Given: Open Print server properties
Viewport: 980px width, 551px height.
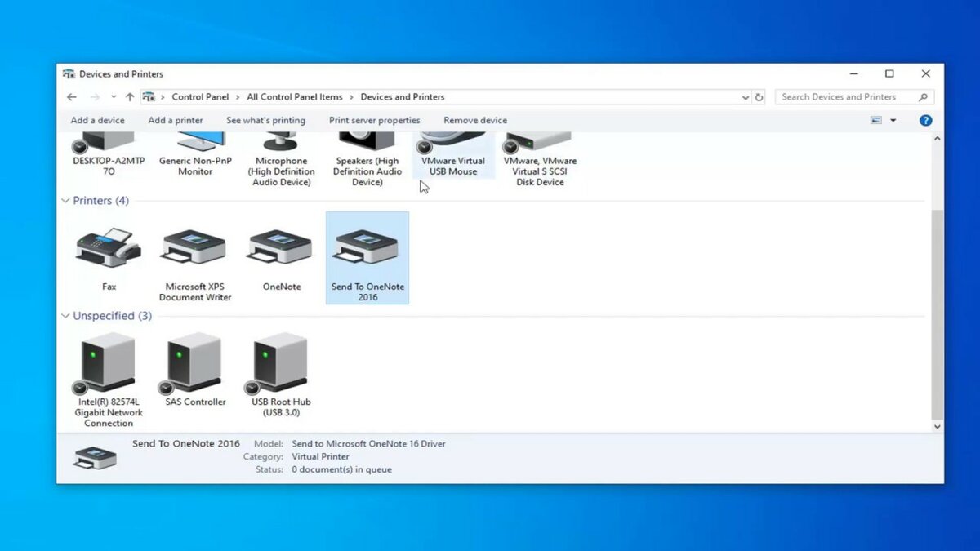Looking at the screenshot, I should [375, 120].
